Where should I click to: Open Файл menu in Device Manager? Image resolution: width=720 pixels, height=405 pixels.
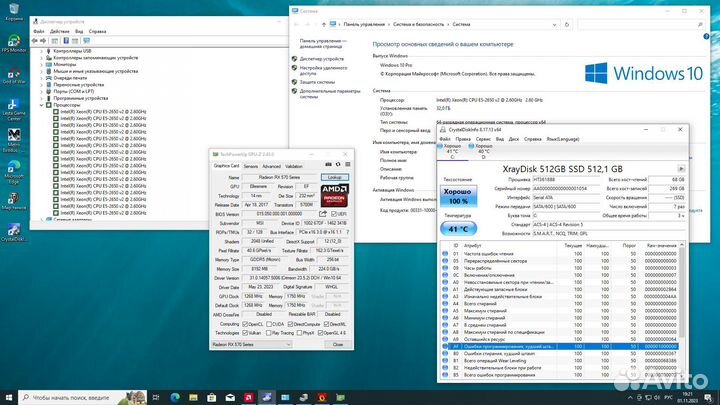39,32
